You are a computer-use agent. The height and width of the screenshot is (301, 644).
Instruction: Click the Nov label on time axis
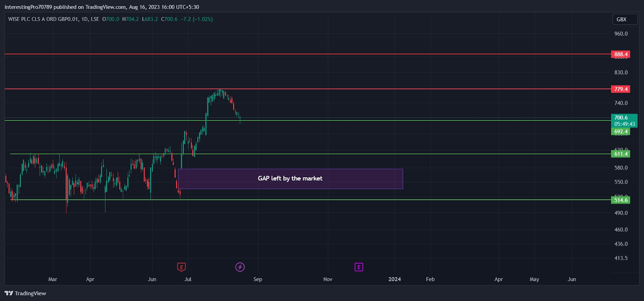click(328, 279)
